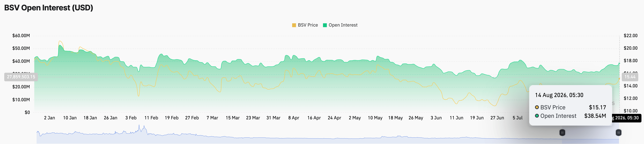
Task: Click the '$12.00' right axis label
Action: (x=631, y=98)
